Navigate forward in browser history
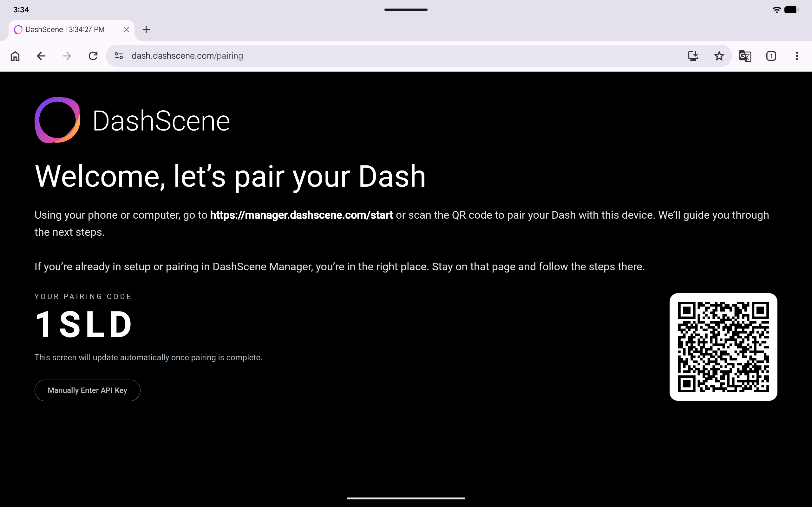 67,56
